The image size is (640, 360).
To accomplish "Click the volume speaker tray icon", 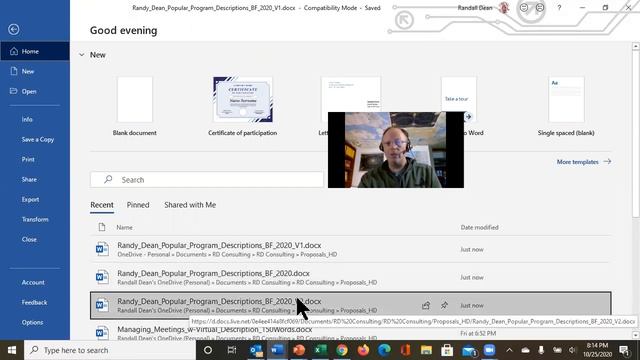I will coord(572,350).
